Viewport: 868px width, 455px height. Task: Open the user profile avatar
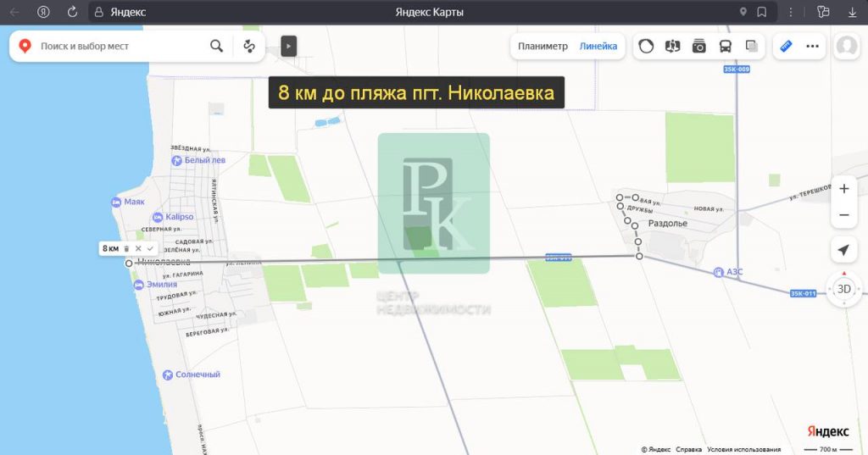point(847,46)
